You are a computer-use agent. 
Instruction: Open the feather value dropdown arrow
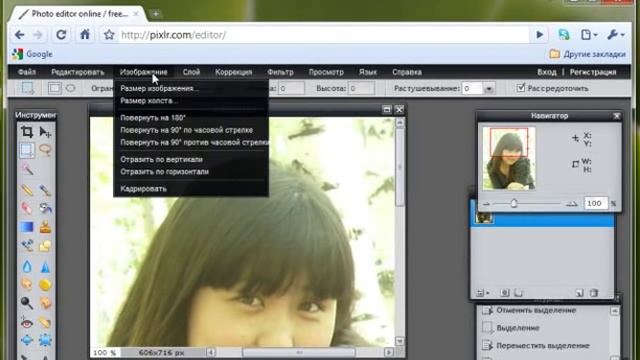tap(489, 89)
